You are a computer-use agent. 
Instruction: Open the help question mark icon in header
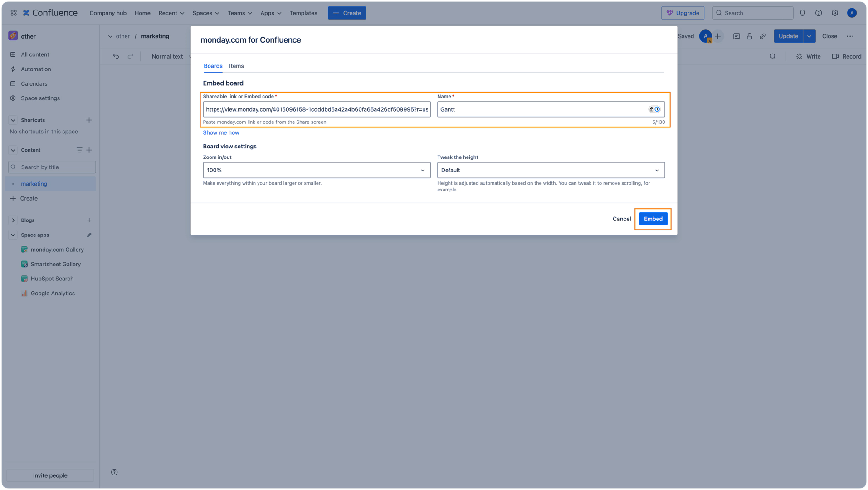click(x=819, y=13)
